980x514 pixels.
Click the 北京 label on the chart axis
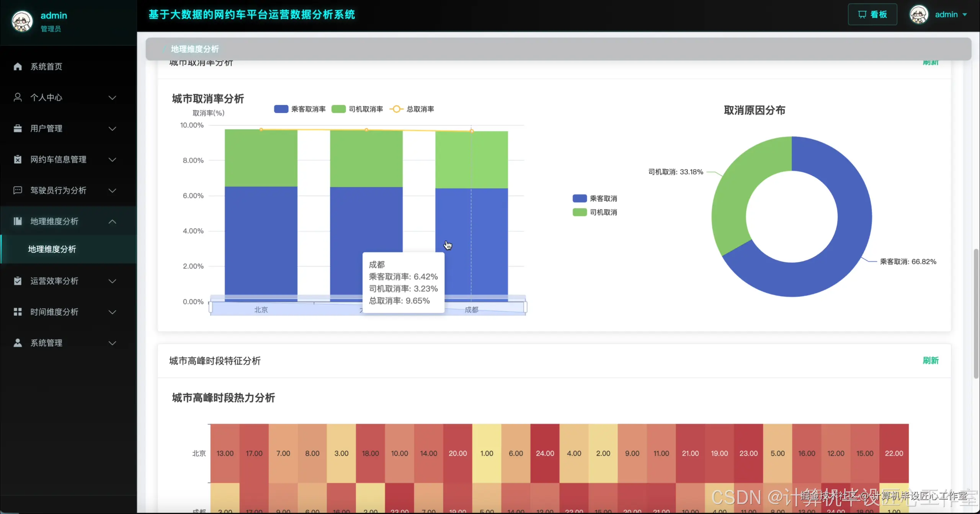tap(261, 310)
